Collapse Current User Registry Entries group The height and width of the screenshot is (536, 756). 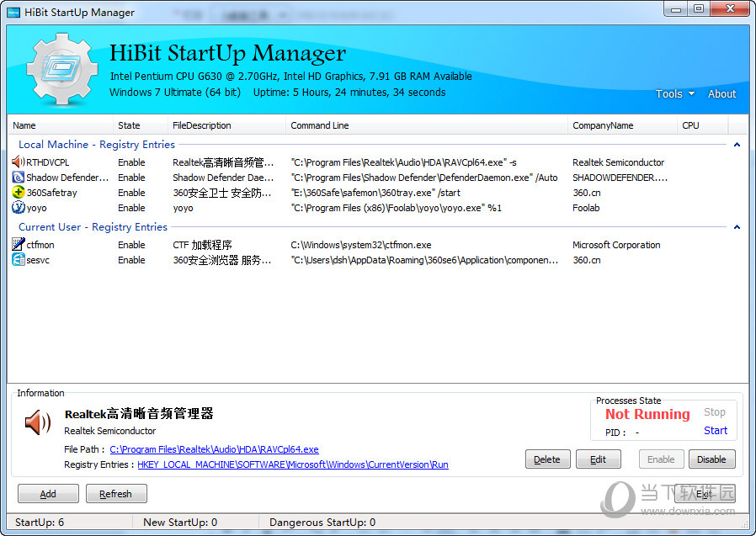click(737, 227)
